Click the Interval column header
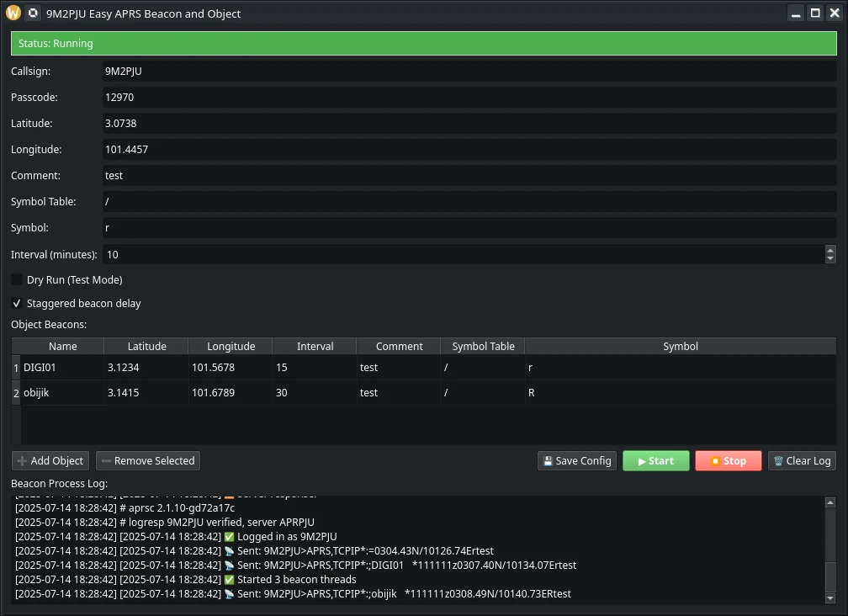848x616 pixels. (315, 346)
